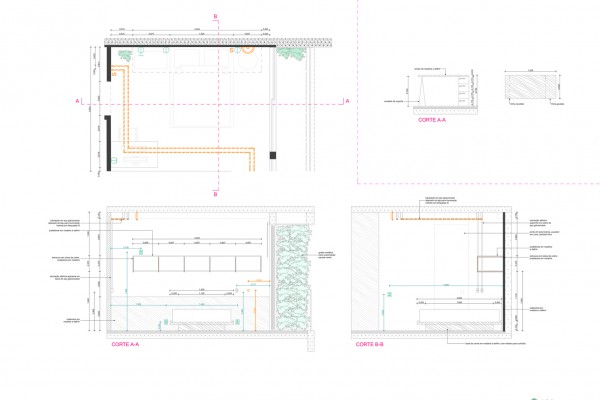The image size is (600, 400).
Task: Click the cabinet detail drawing with drawers
Action: point(442,92)
